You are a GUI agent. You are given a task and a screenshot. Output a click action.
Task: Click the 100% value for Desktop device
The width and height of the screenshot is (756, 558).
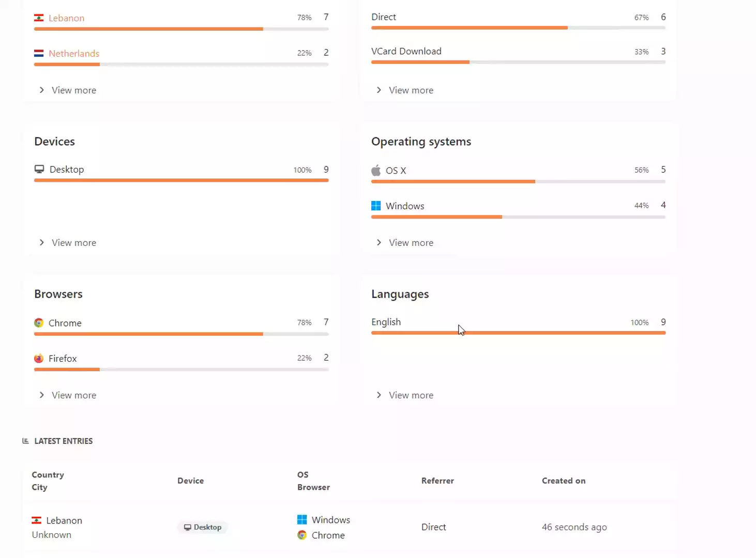[x=303, y=170]
